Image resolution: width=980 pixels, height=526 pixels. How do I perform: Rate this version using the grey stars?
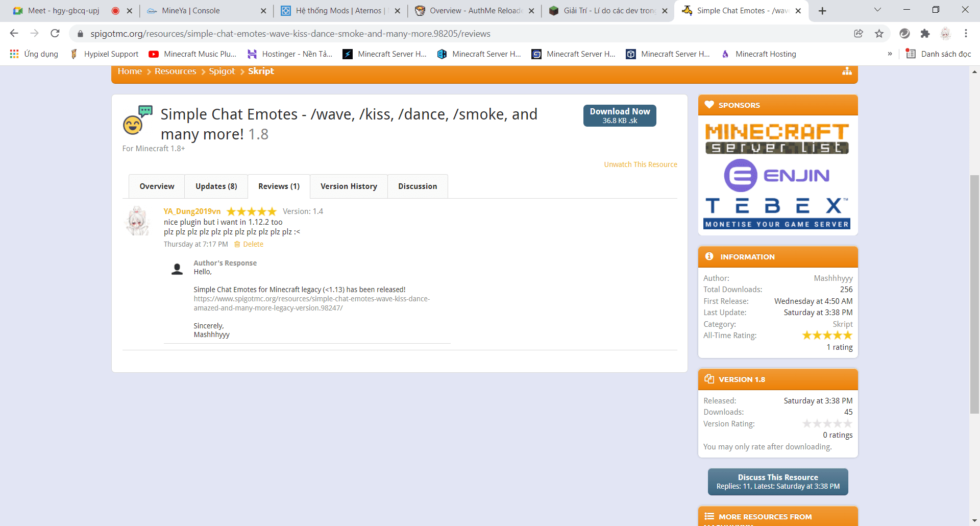(827, 423)
